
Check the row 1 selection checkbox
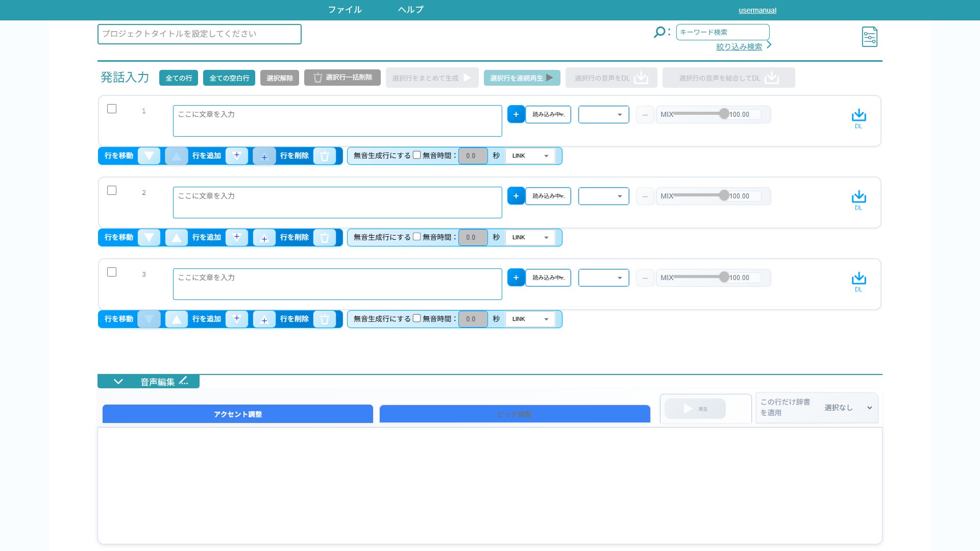(112, 109)
